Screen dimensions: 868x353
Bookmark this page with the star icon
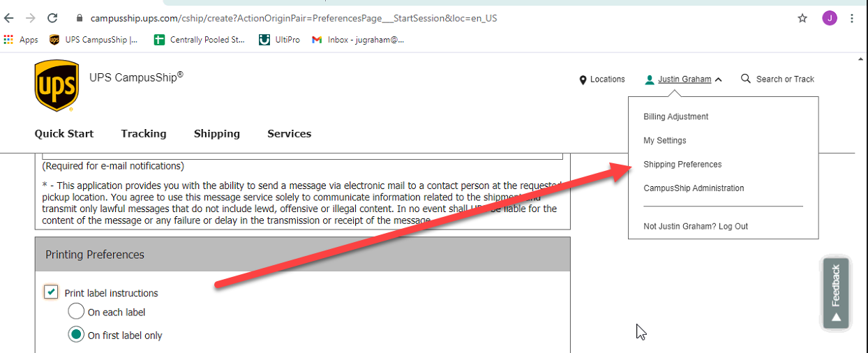tap(802, 18)
